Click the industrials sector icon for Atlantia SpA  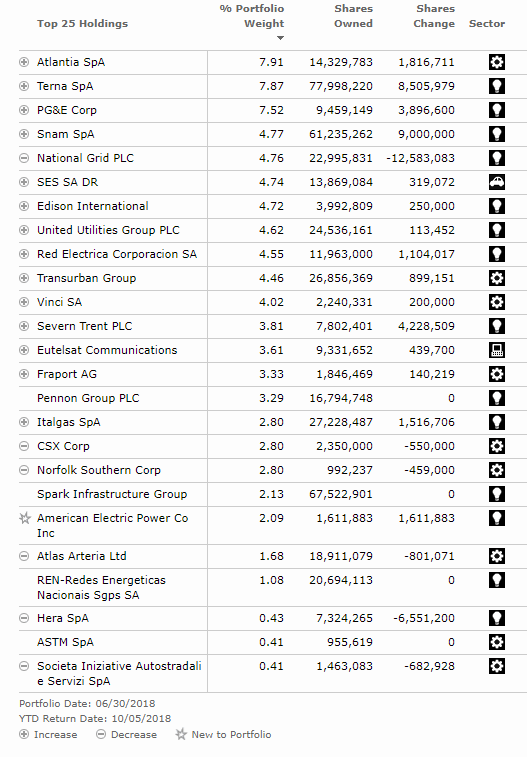tap(497, 62)
